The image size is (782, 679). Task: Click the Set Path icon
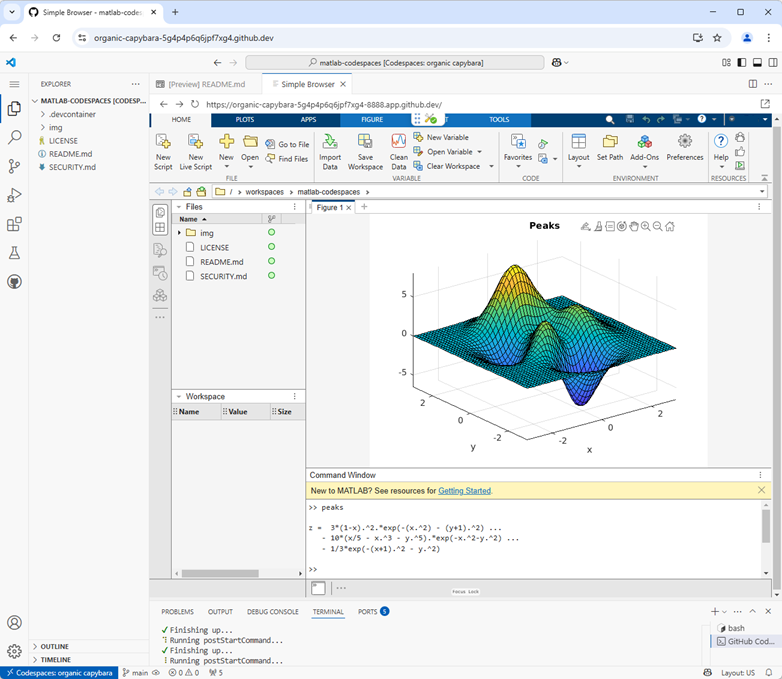pos(610,142)
